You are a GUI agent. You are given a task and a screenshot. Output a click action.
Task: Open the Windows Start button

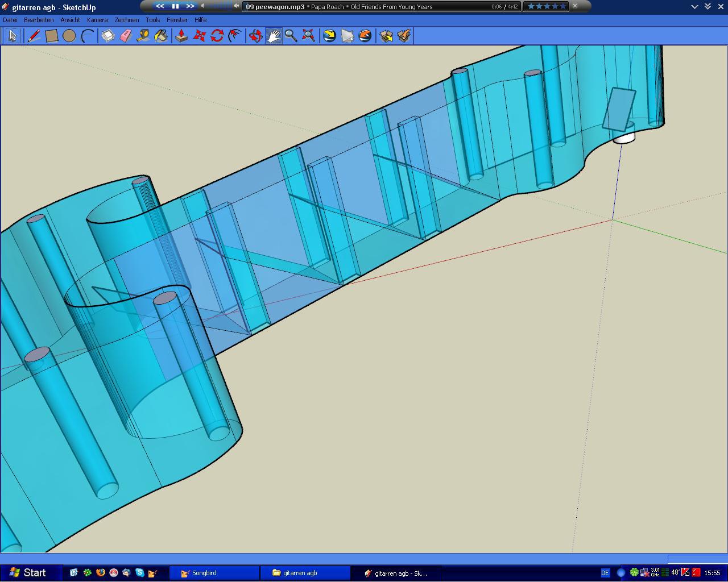point(27,573)
